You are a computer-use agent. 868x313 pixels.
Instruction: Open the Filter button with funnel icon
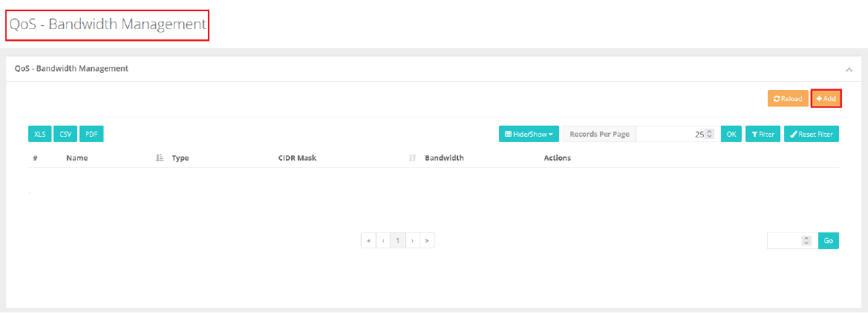[763, 135]
